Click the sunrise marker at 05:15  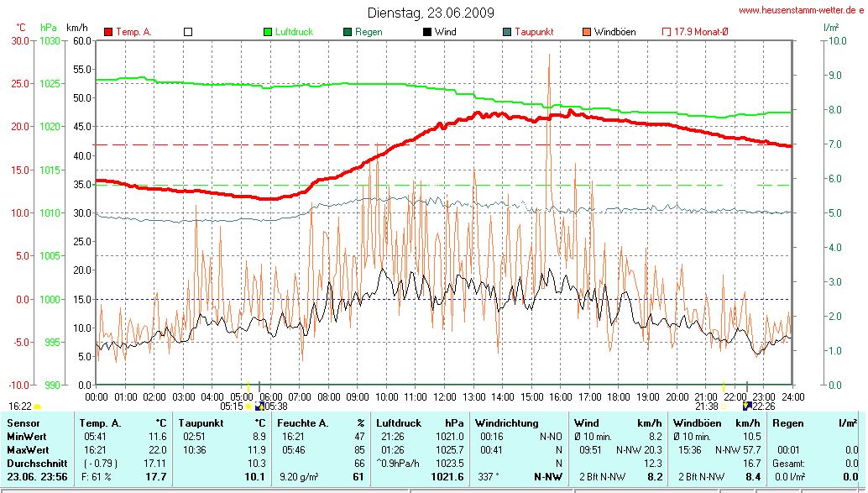pos(248,406)
